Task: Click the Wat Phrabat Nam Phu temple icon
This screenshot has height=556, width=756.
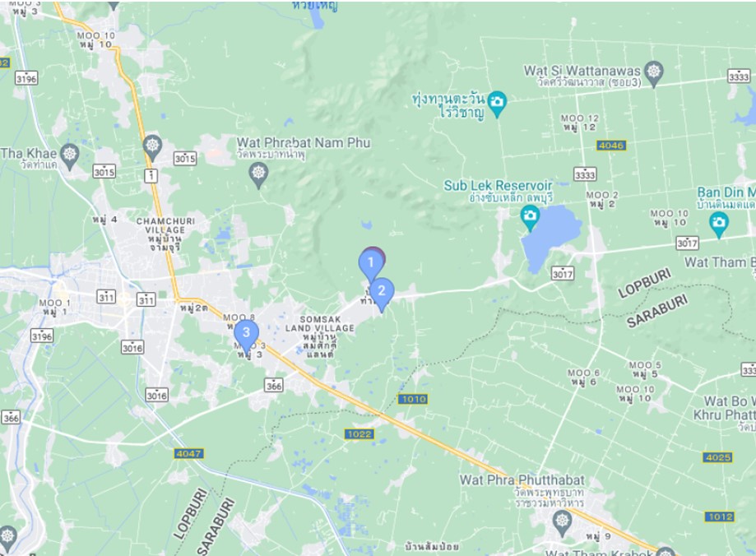Action: [258, 174]
